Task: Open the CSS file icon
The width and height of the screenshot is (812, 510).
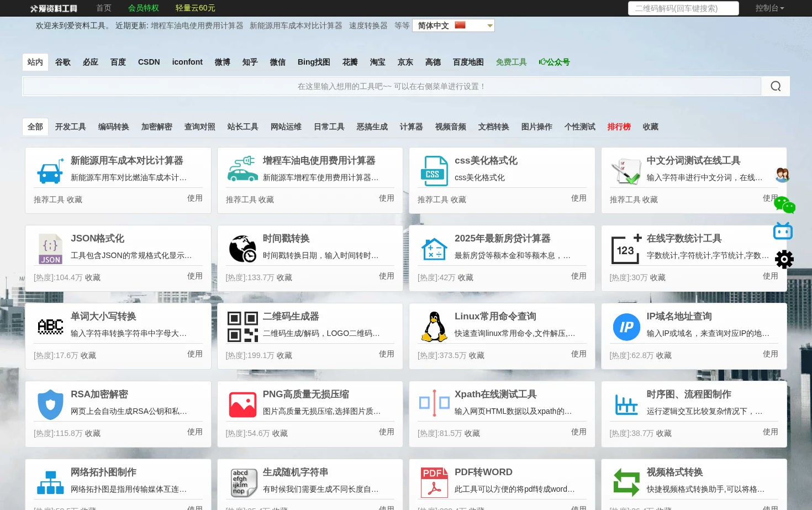Action: (435, 171)
